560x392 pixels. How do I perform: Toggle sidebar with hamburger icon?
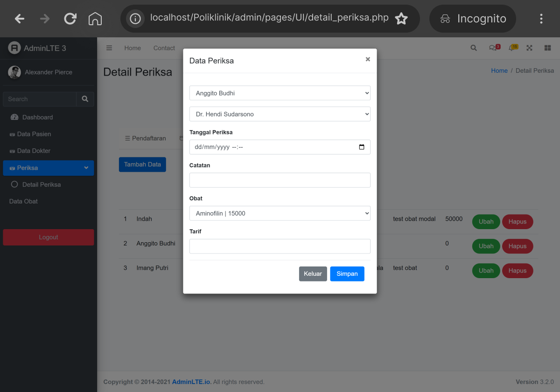(x=109, y=48)
